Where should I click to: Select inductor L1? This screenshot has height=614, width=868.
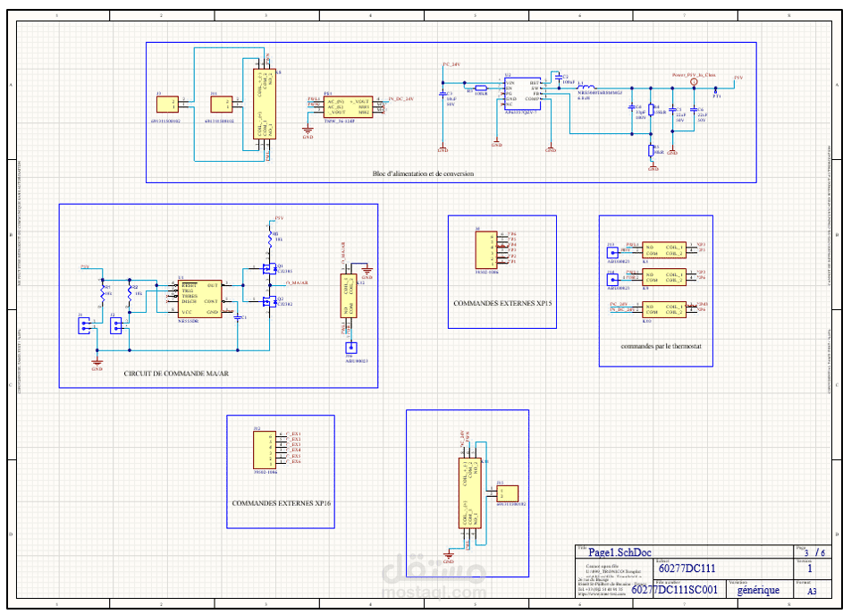pos(586,87)
